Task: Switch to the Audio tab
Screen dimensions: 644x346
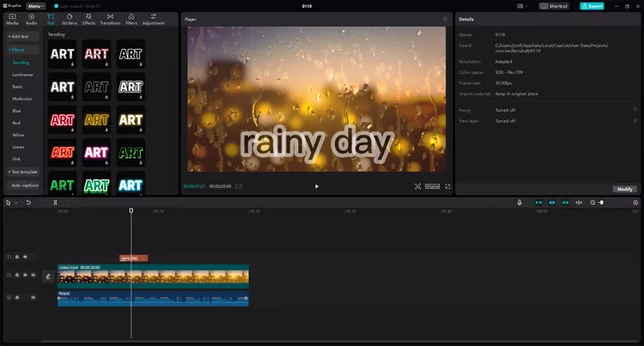Action: [31, 19]
